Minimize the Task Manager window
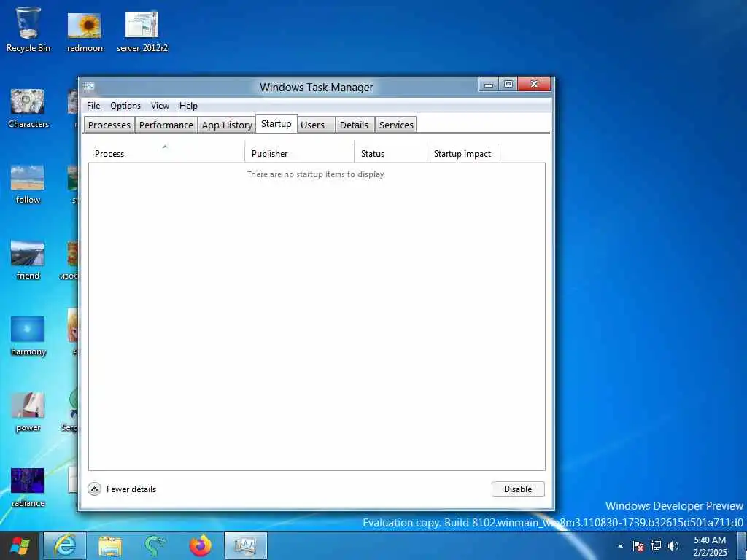The width and height of the screenshot is (747, 560). click(489, 85)
